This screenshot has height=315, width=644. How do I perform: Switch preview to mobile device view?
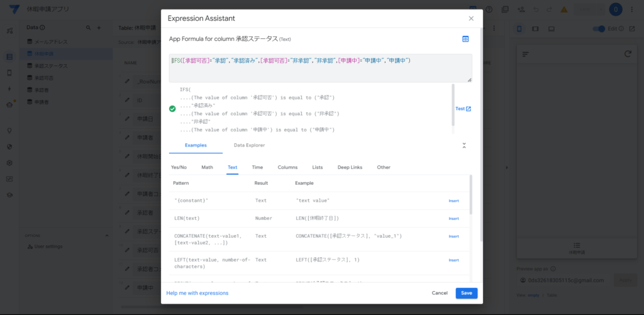tap(519, 29)
